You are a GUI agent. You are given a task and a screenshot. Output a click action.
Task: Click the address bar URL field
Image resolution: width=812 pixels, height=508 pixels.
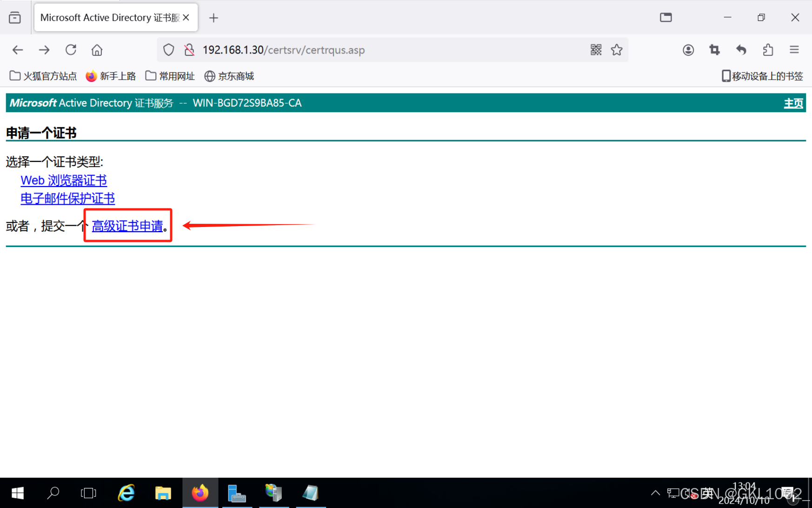coord(393,50)
